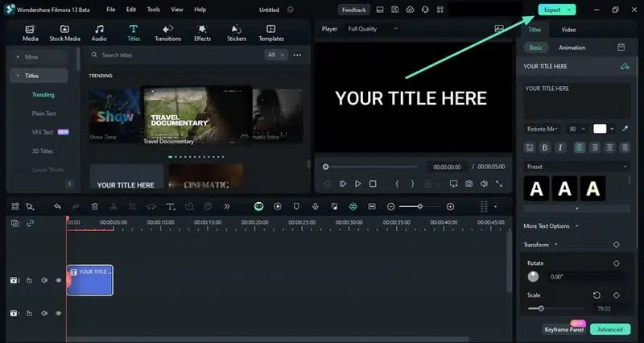This screenshot has height=343, width=644.
Task: Select the eyedropper color picker tool
Action: (x=625, y=129)
